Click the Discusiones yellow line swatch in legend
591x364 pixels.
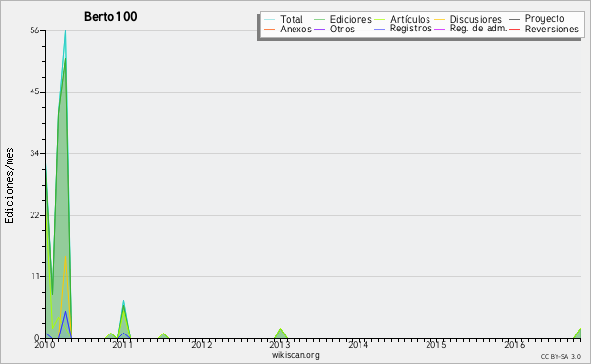click(x=440, y=19)
